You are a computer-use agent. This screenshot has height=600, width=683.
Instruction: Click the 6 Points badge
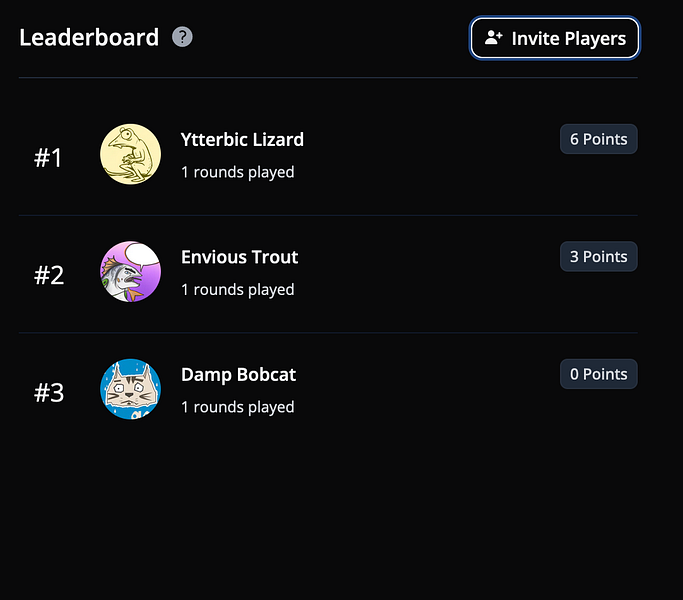click(x=598, y=139)
